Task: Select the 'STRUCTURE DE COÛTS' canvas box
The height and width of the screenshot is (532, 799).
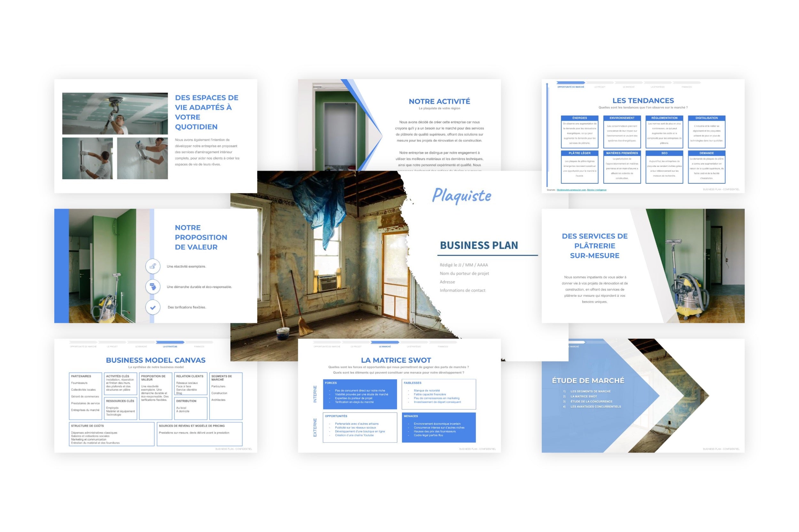Action: pyautogui.click(x=112, y=434)
